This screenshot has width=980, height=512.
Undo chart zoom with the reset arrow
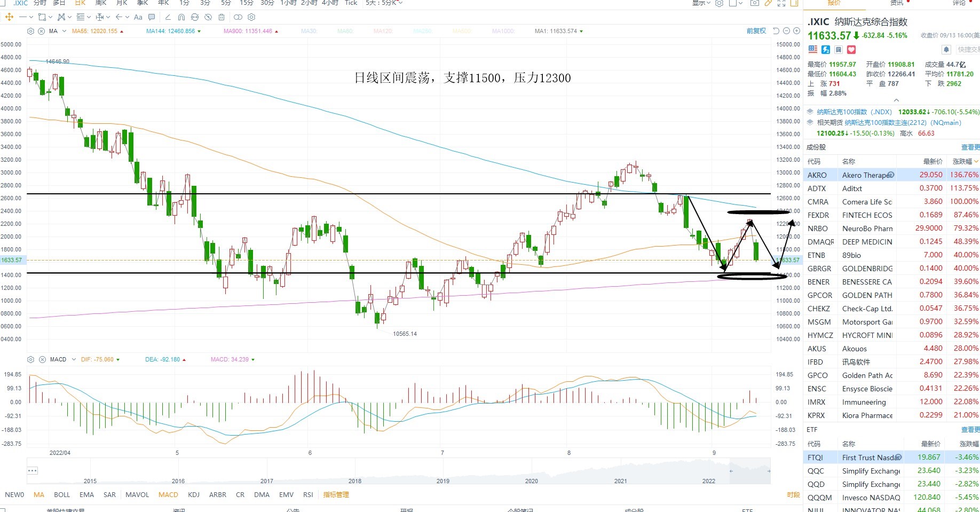point(777,31)
